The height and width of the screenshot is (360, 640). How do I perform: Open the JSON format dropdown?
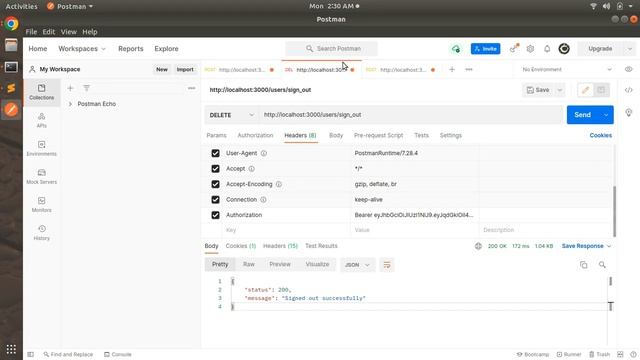357,265
